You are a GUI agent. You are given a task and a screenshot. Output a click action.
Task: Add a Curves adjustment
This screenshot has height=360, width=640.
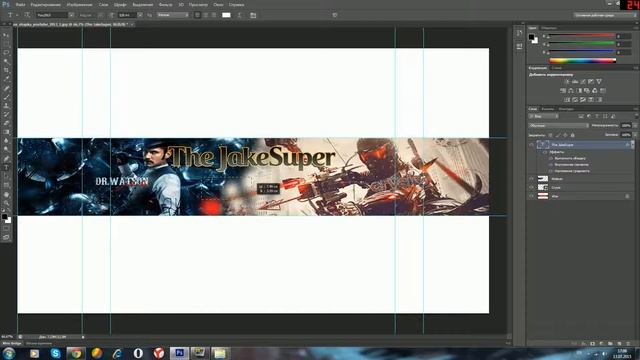tap(583, 82)
